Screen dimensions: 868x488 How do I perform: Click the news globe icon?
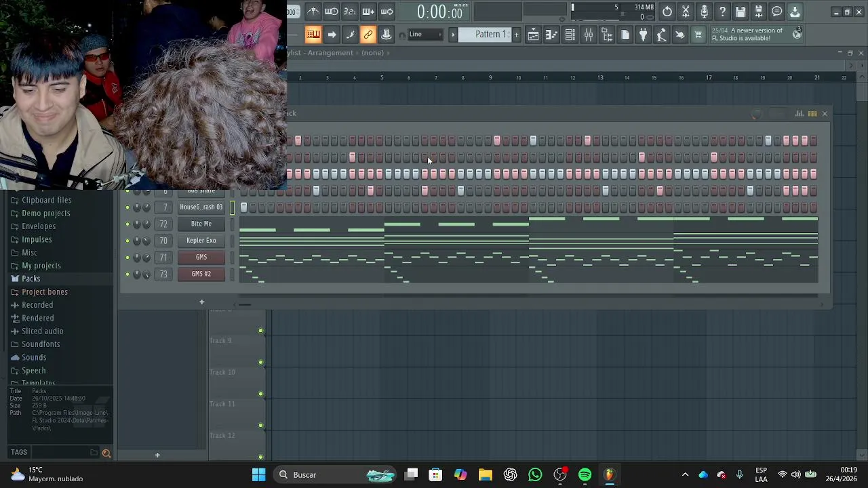click(797, 34)
